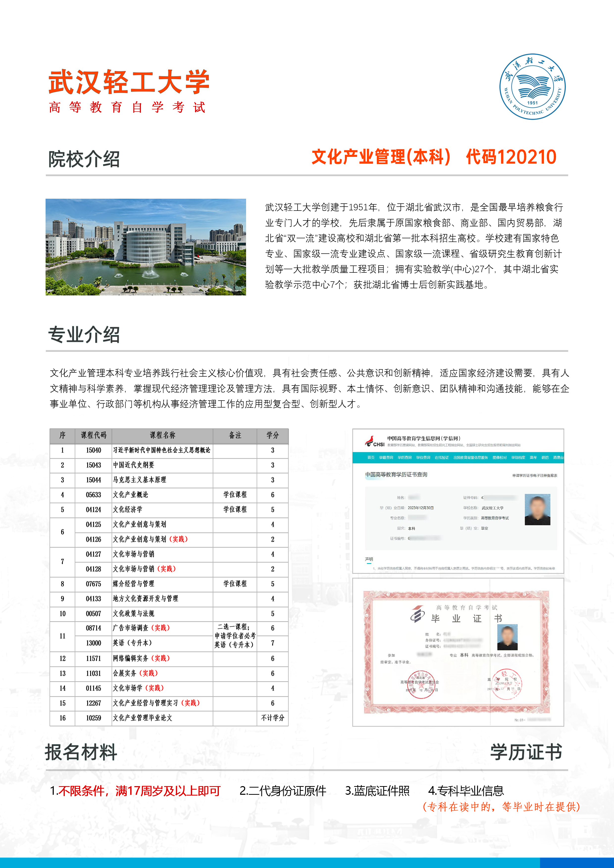The width and height of the screenshot is (614, 868).
Task: Click the red 不限条件，满17周岁及以上即可 text
Action: tap(139, 791)
